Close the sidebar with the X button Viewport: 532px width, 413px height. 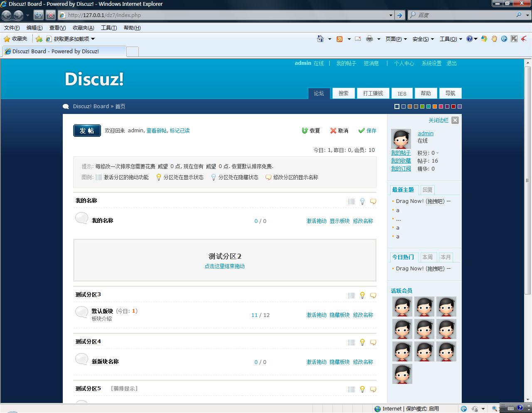click(x=455, y=120)
